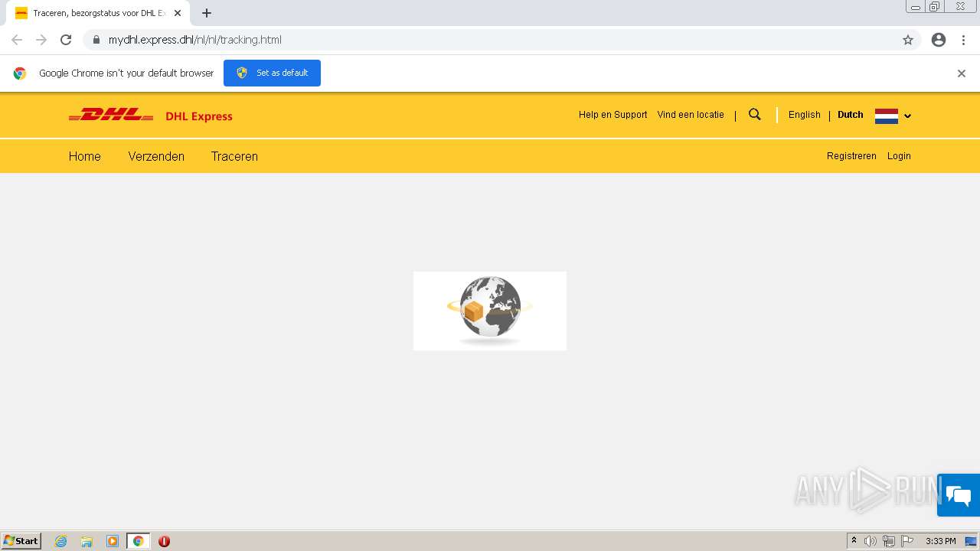Click the DHL Express logo

tap(150, 116)
